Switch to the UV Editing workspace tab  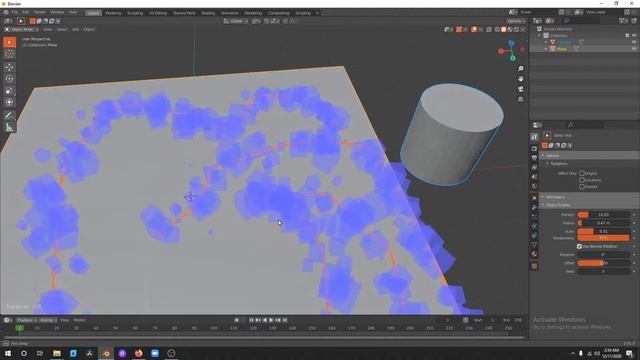point(158,13)
